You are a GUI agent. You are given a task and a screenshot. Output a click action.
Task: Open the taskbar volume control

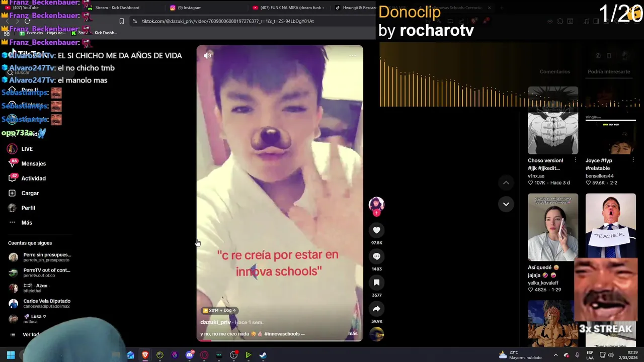click(610, 355)
